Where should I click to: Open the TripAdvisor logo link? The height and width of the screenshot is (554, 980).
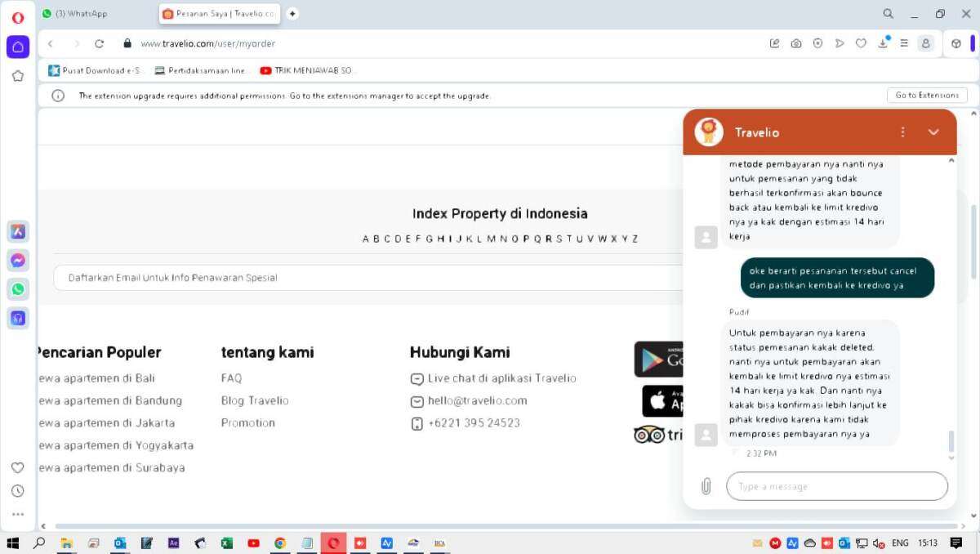pyautogui.click(x=658, y=435)
